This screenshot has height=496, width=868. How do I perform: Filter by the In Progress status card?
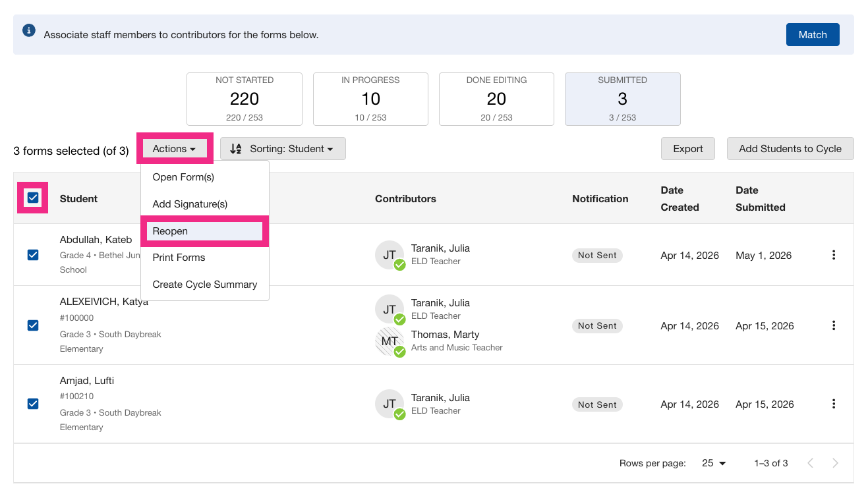click(370, 99)
